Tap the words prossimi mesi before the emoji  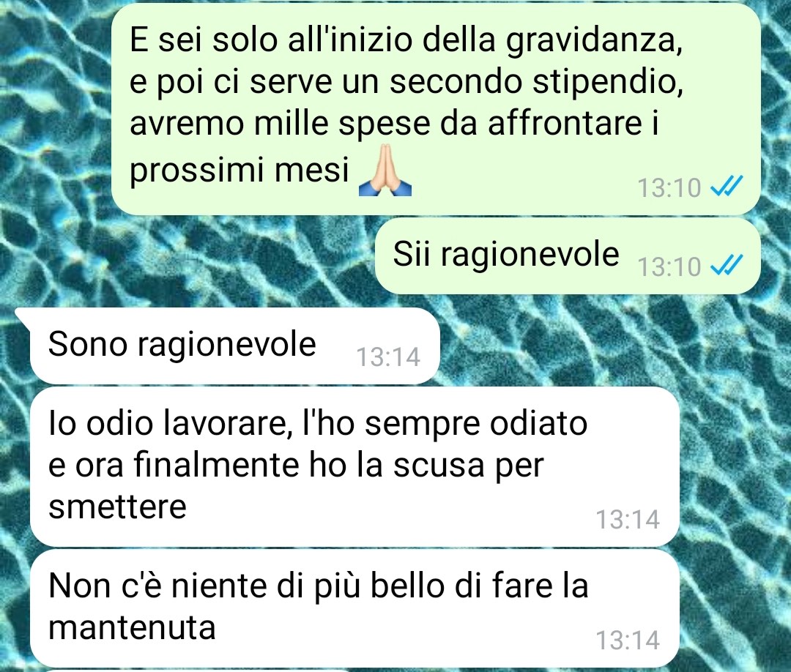[x=239, y=171]
